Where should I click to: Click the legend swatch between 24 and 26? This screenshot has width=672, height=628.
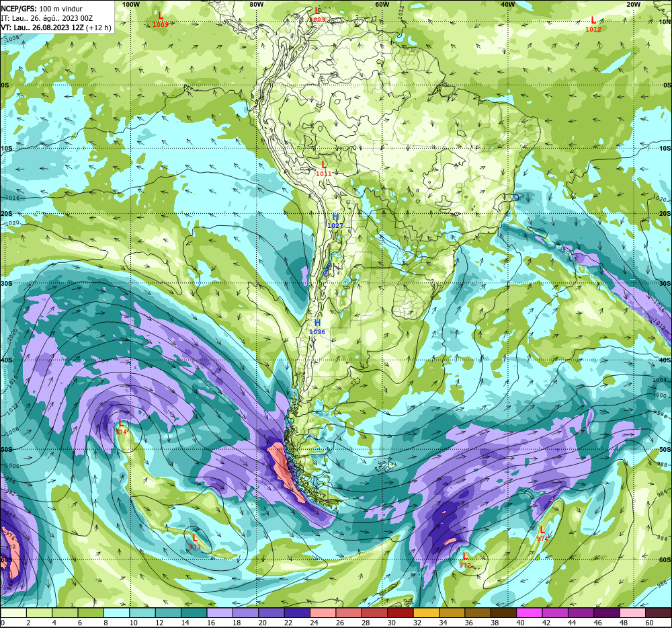[323, 613]
